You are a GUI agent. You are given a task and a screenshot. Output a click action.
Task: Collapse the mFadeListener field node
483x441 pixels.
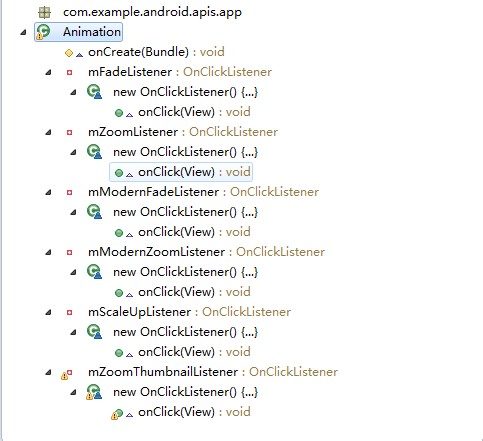48,72
